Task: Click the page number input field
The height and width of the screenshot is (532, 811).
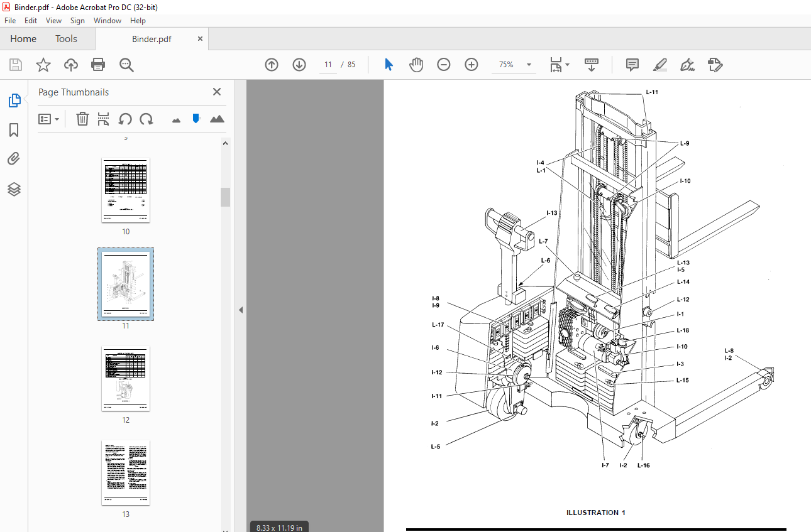Action: (328, 65)
